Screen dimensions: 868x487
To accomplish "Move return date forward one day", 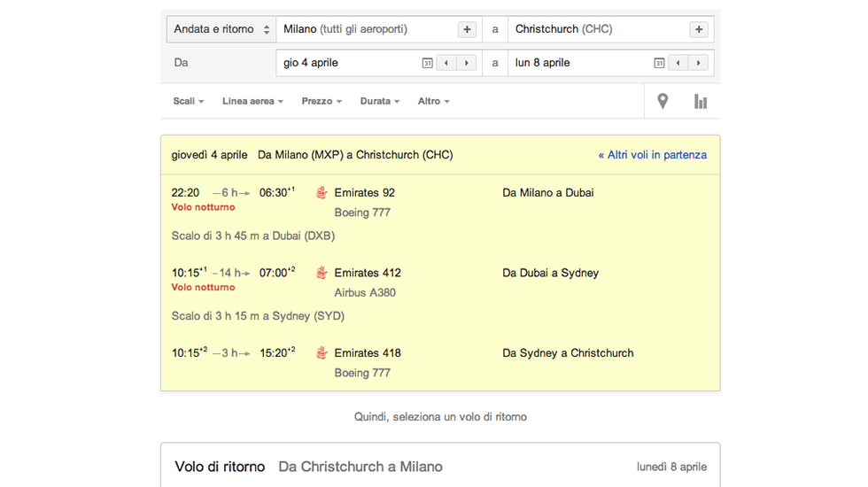I will pyautogui.click(x=699, y=63).
